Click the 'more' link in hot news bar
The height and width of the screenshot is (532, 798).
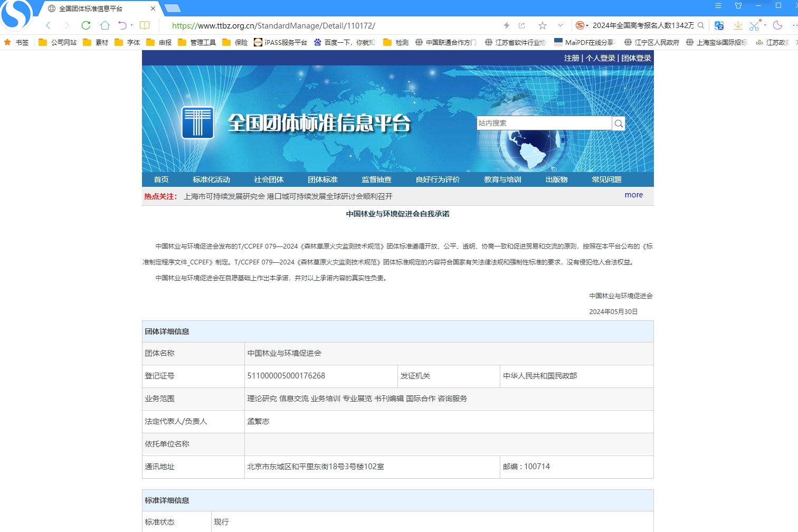tap(633, 195)
